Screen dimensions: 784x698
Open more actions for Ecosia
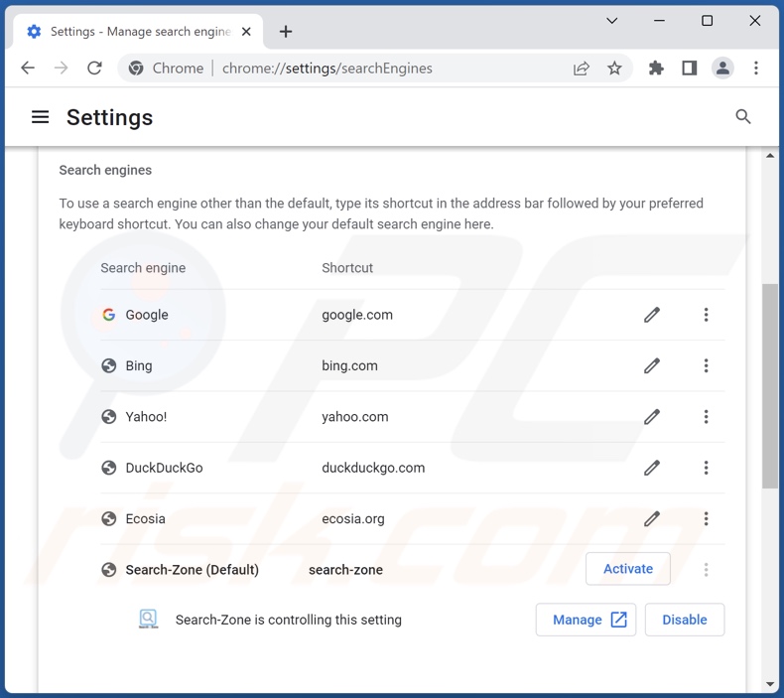click(706, 519)
